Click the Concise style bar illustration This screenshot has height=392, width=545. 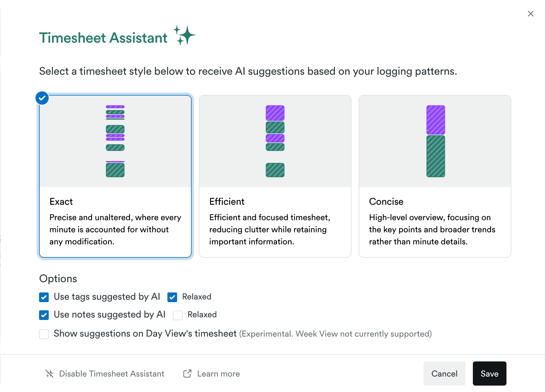point(435,141)
